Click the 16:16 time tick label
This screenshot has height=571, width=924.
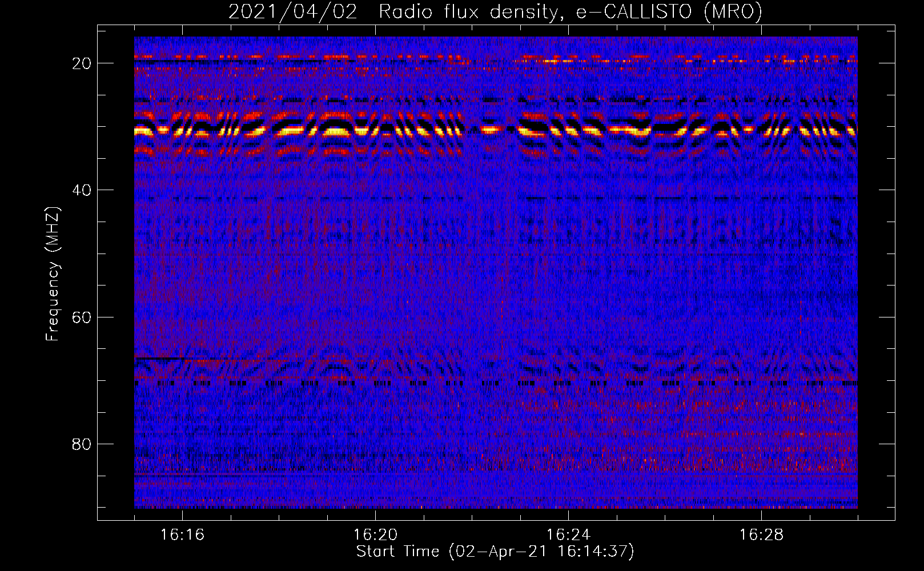coord(182,534)
